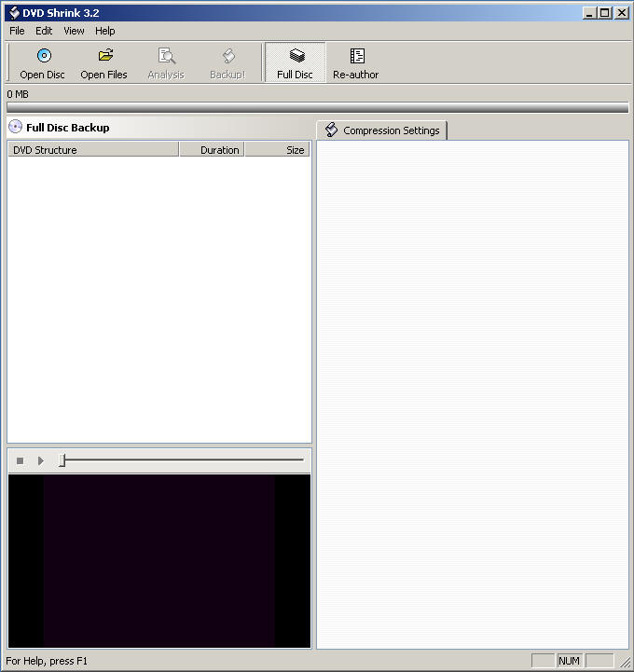The width and height of the screenshot is (634, 672).
Task: Click the NUM status bar indicator
Action: [x=570, y=661]
